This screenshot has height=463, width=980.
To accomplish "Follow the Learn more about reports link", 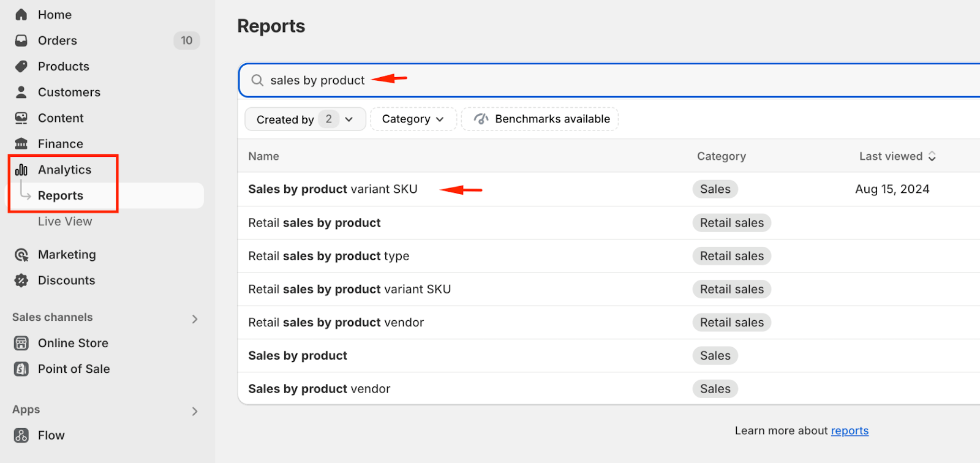I will (850, 431).
